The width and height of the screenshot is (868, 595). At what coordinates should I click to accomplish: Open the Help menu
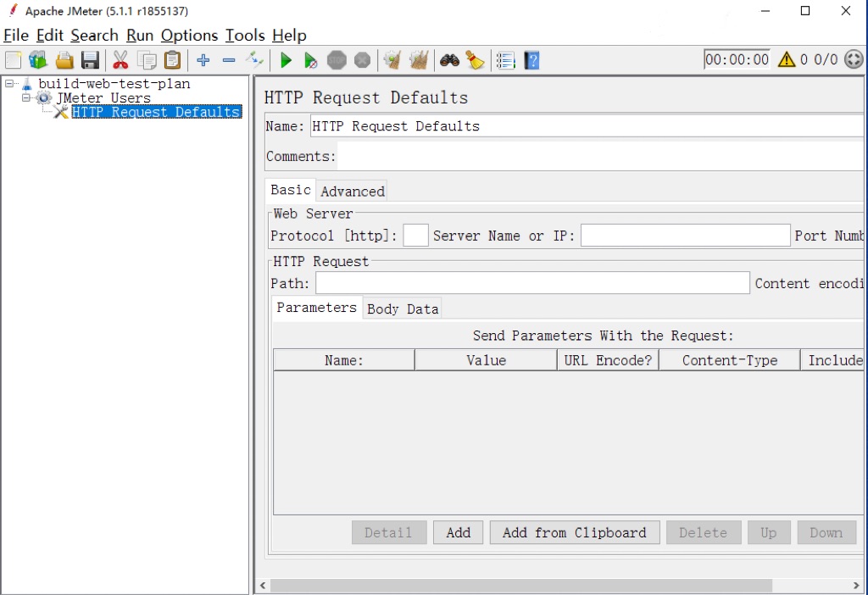pyautogui.click(x=289, y=36)
